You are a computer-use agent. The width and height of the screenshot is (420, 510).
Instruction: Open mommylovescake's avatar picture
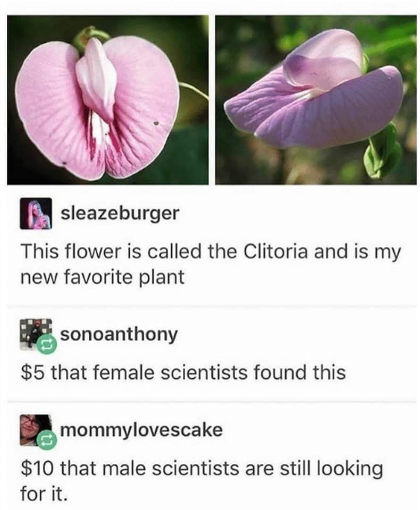coord(36,430)
